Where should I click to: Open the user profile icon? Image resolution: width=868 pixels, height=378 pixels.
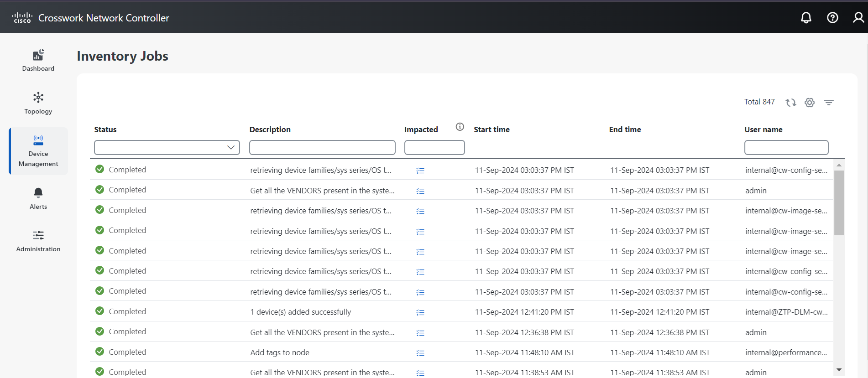[x=858, y=18]
